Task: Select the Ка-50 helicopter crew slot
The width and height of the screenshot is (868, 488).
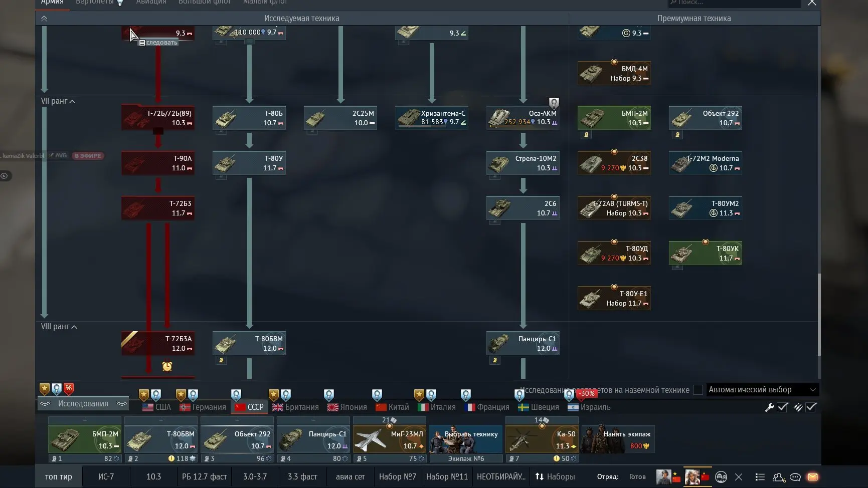Action: [542, 439]
